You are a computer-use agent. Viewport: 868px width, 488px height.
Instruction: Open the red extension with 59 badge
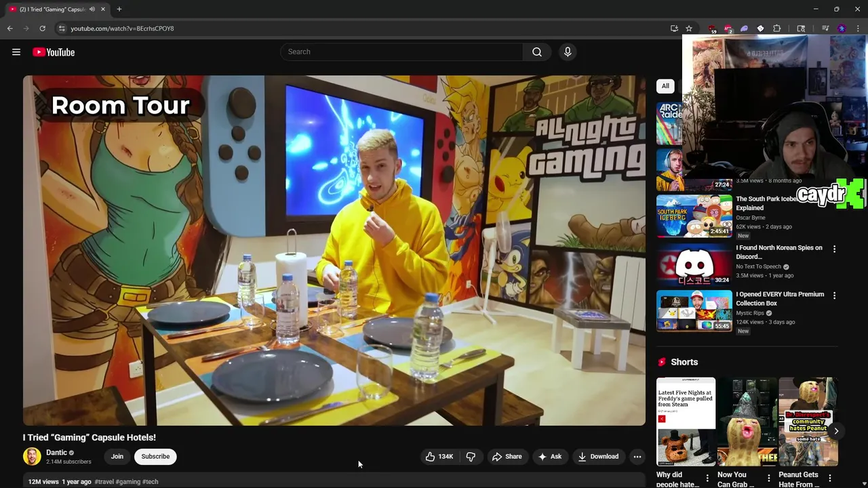[711, 28]
